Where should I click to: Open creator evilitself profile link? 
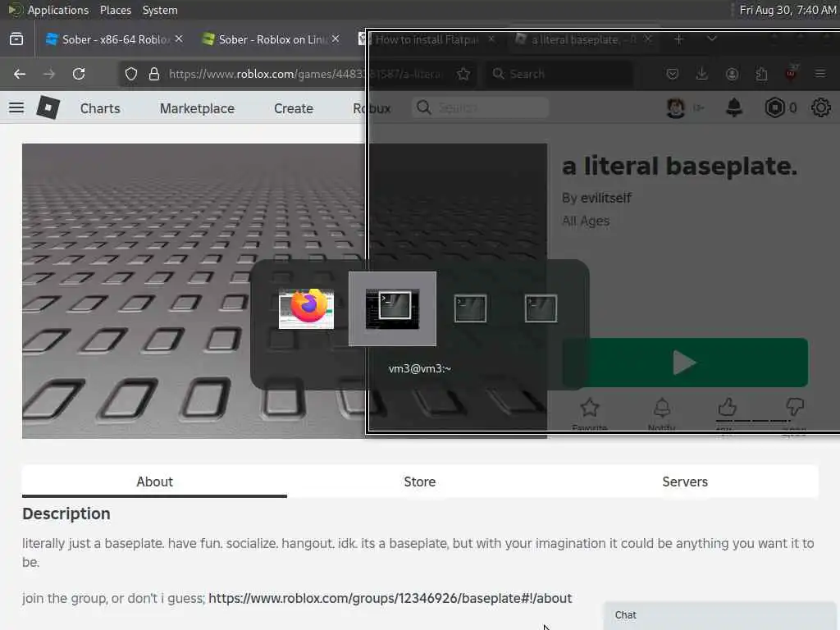pos(606,198)
